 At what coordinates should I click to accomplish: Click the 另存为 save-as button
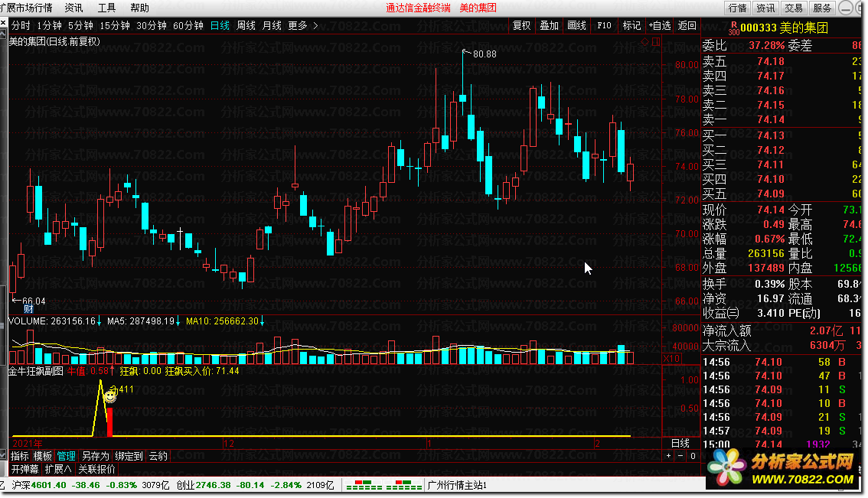[95, 456]
